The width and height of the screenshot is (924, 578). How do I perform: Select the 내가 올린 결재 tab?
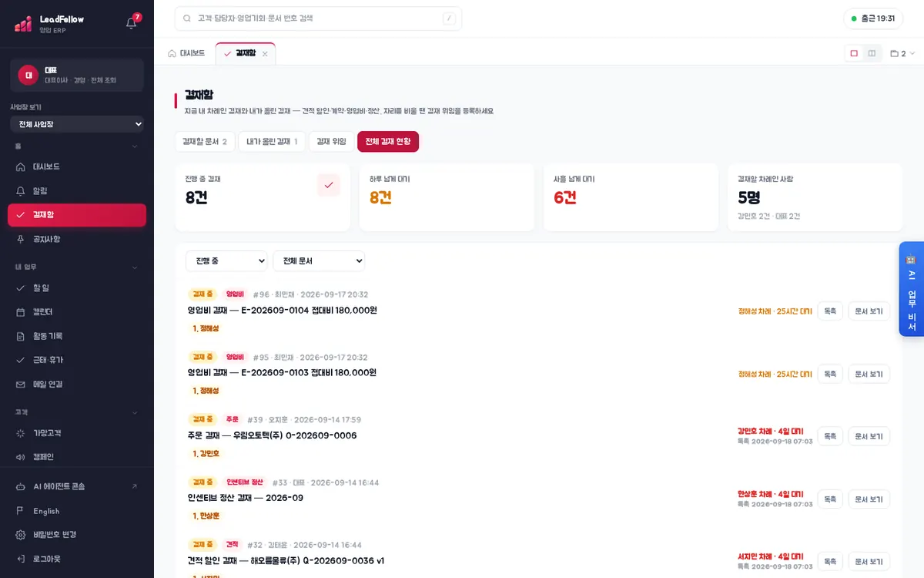point(272,142)
